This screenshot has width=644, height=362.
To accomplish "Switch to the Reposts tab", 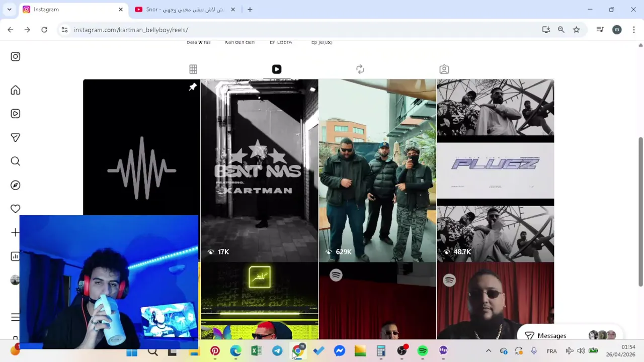I will 360,69.
